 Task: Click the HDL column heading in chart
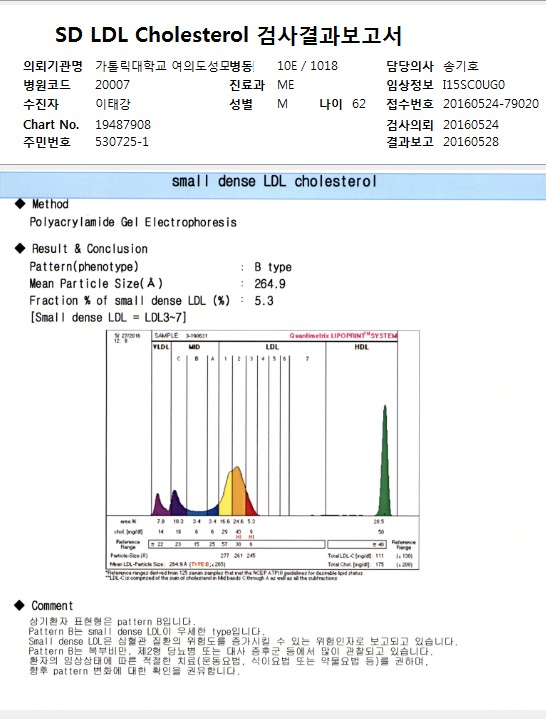pyautogui.click(x=361, y=347)
